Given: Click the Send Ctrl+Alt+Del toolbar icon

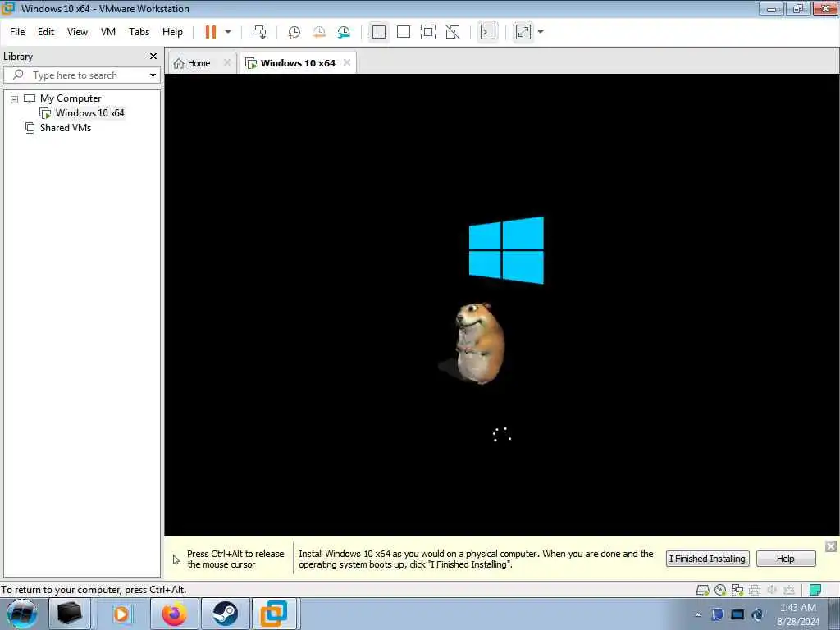Looking at the screenshot, I should tap(259, 32).
